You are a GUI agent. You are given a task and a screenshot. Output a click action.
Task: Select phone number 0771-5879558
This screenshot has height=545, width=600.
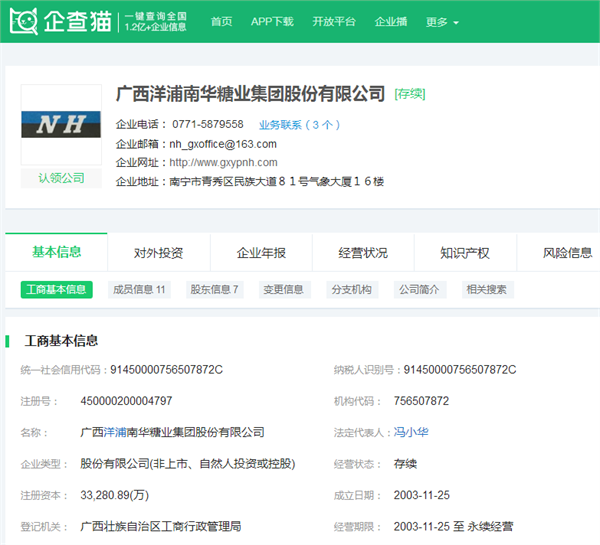208,124
